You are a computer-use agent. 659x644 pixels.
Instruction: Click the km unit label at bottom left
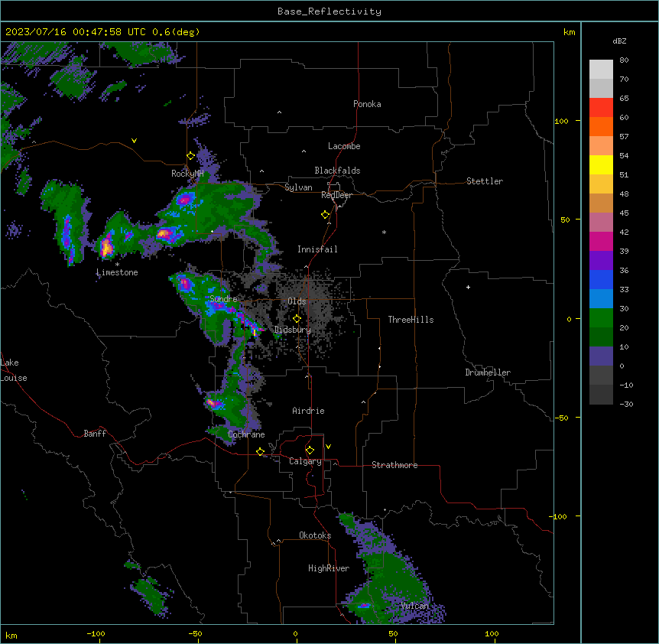(x=11, y=635)
